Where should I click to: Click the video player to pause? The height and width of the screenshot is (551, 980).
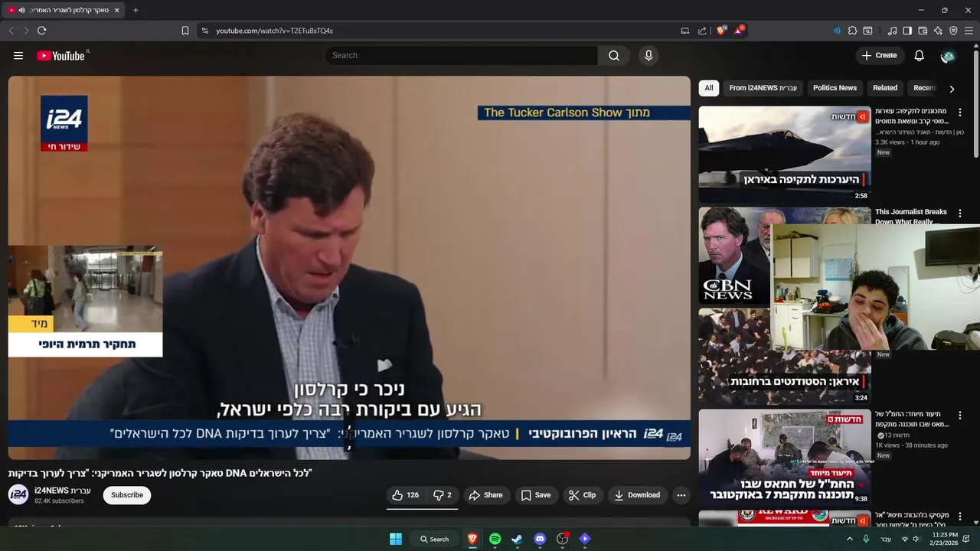349,268
